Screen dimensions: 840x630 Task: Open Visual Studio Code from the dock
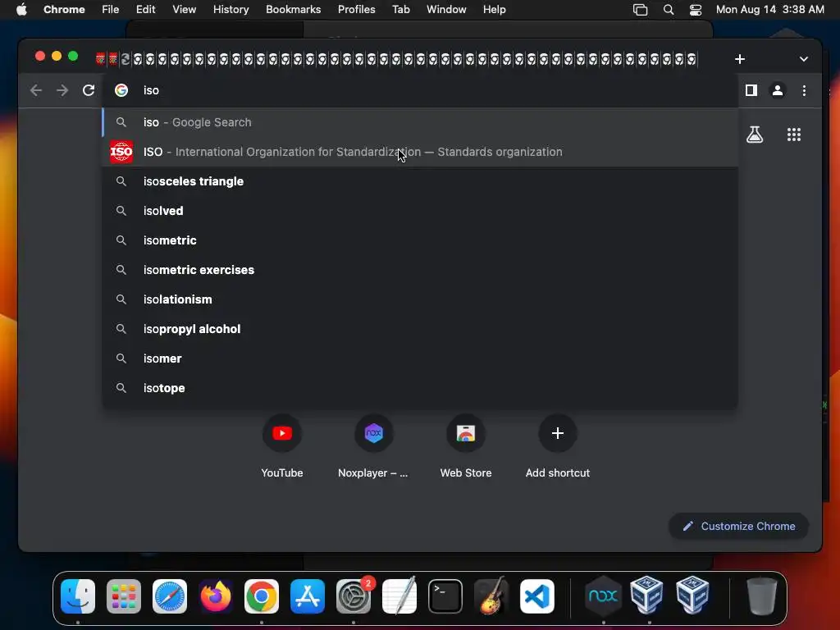point(537,596)
